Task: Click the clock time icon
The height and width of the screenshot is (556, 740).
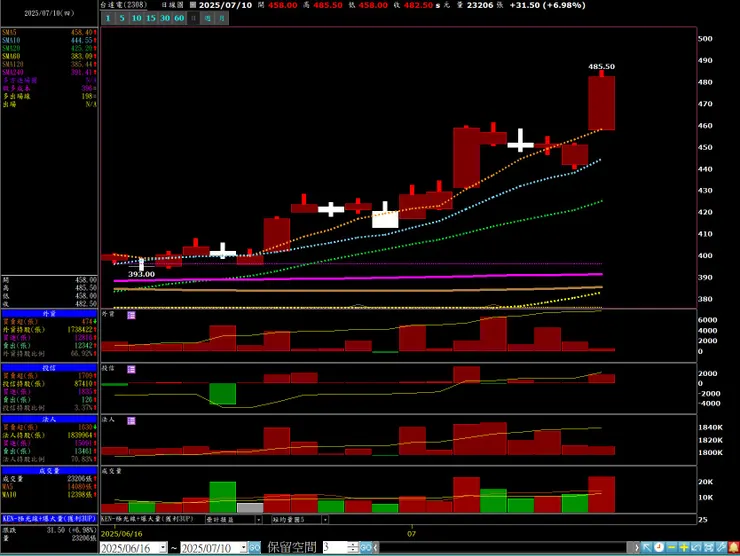Action: pyautogui.click(x=659, y=548)
